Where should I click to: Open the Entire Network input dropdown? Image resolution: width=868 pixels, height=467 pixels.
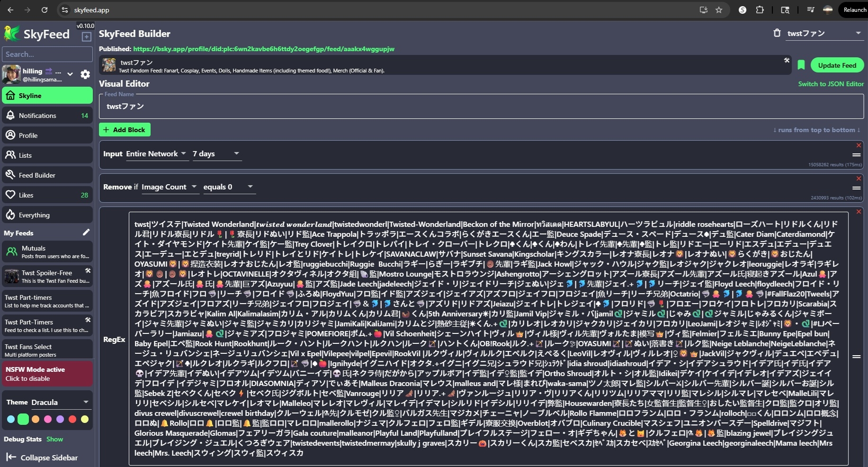[157, 153]
